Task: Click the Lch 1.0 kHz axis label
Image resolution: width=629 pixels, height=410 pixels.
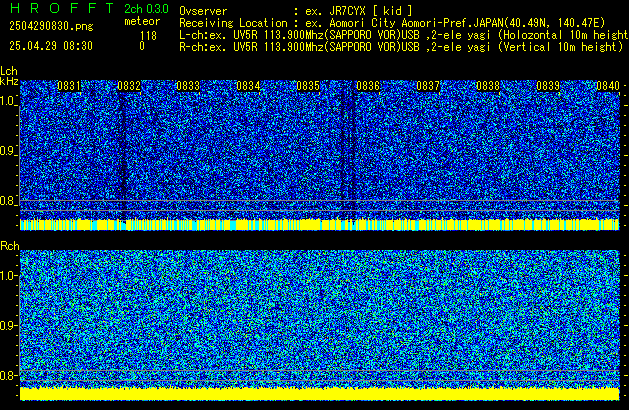Action: 8,101
